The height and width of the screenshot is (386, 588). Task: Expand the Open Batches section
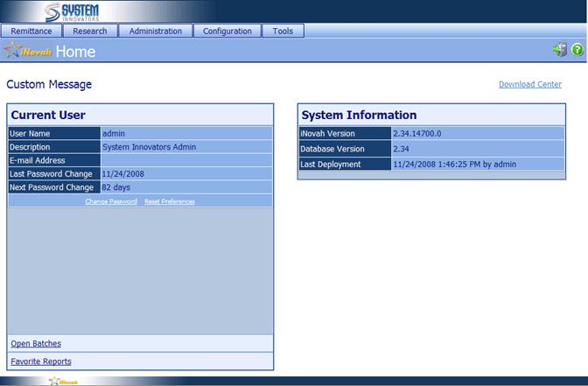(36, 343)
